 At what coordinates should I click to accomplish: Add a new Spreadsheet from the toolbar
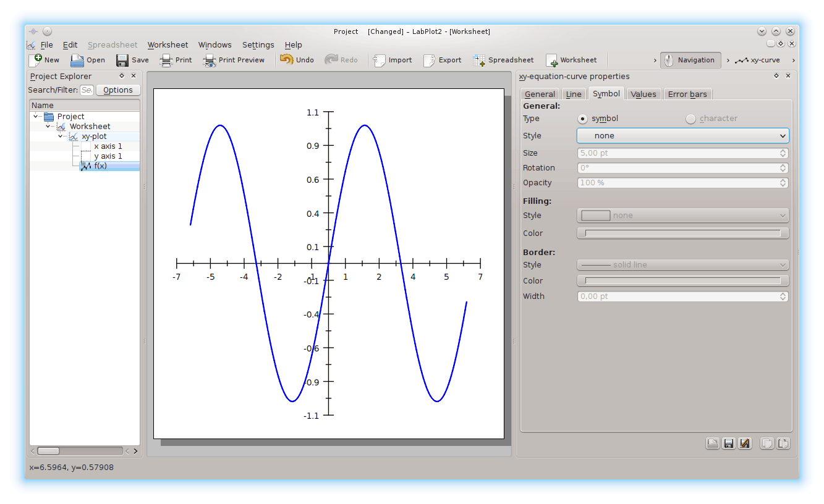coord(479,60)
